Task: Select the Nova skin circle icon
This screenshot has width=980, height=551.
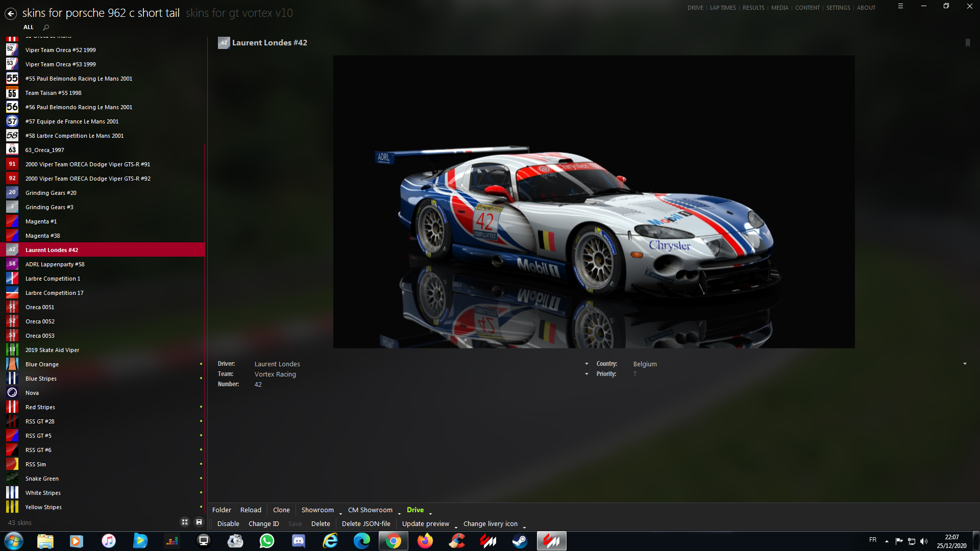Action: 12,393
